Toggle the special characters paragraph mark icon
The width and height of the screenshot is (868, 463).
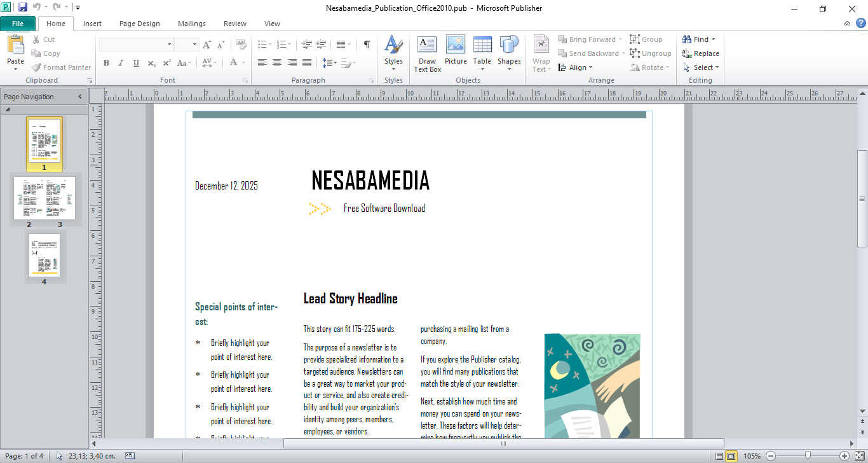click(367, 45)
